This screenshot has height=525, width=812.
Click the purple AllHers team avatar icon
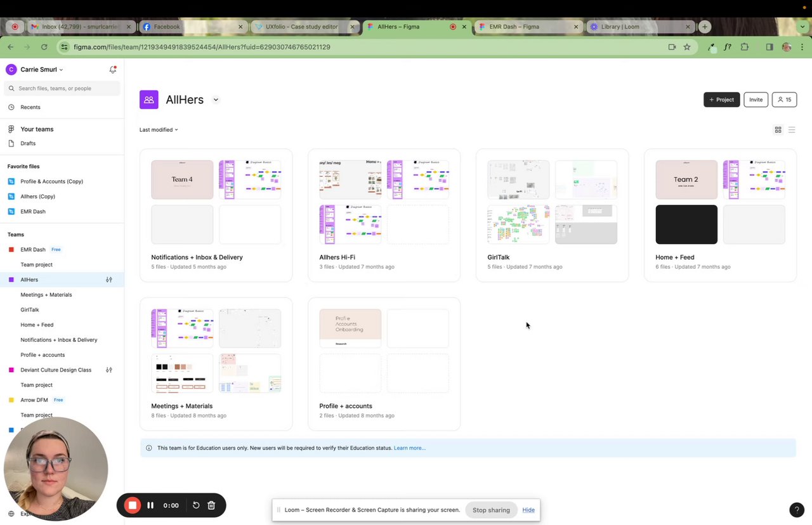(149, 100)
